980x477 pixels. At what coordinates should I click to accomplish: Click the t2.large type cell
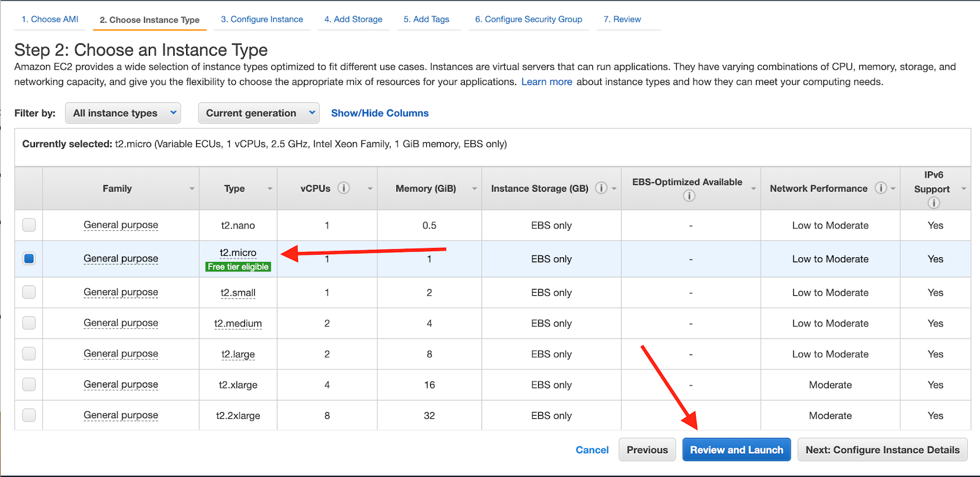coord(238,354)
